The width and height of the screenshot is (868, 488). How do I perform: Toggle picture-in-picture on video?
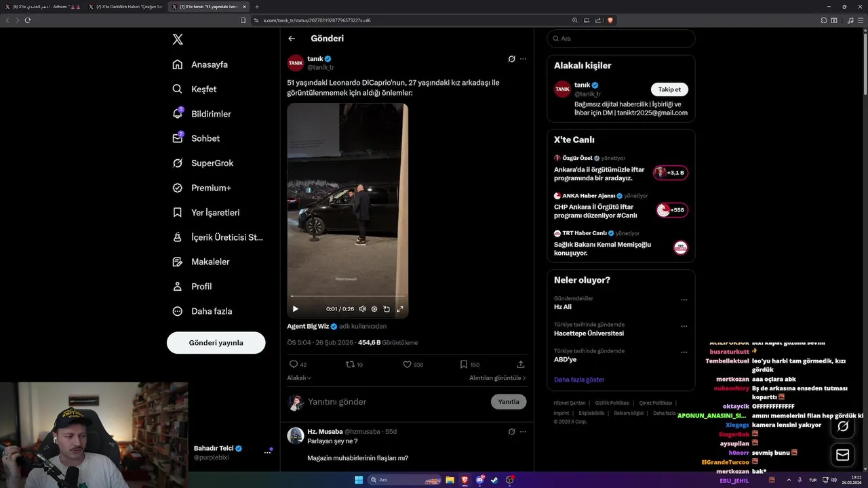coord(387,309)
